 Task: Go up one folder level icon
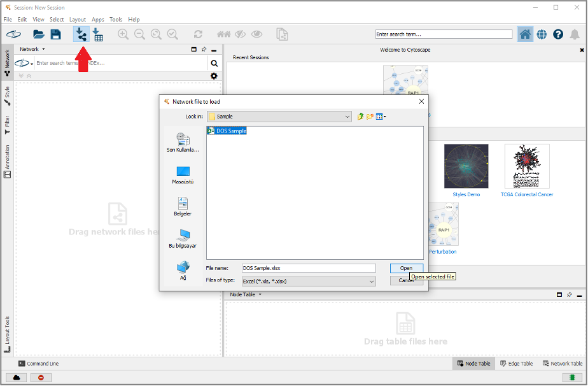(x=360, y=117)
